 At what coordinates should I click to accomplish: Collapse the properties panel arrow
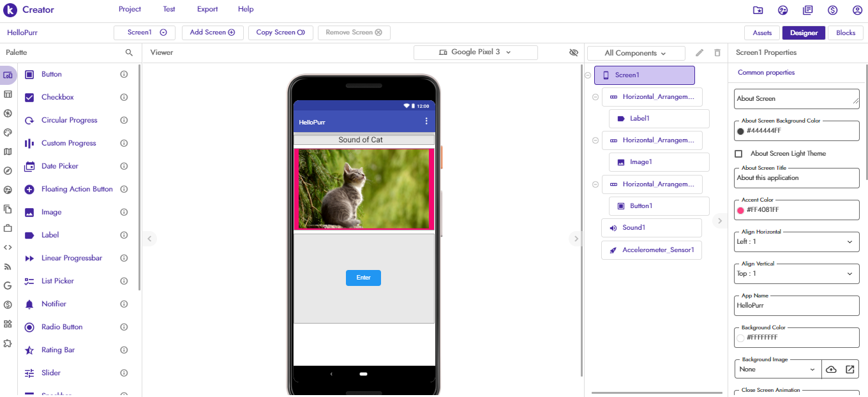719,221
